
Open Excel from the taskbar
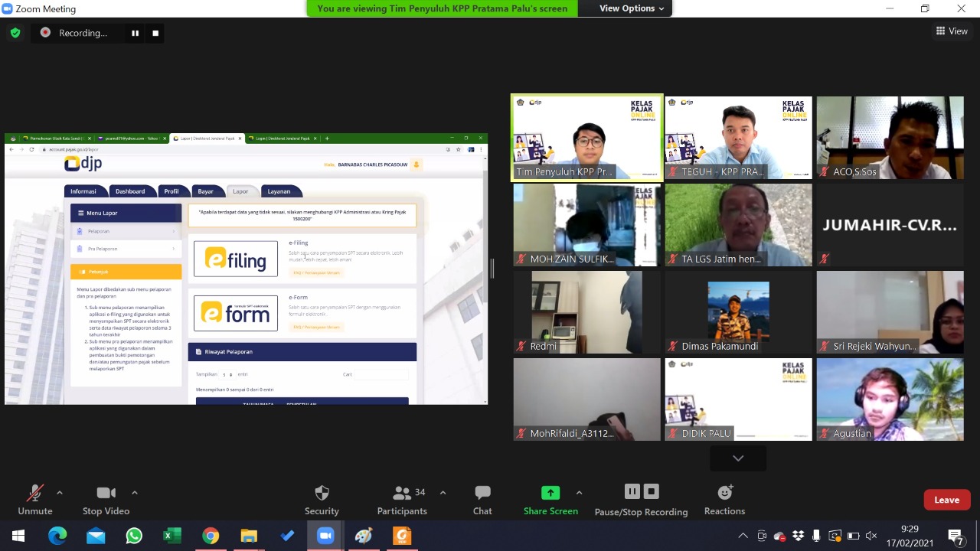(172, 536)
